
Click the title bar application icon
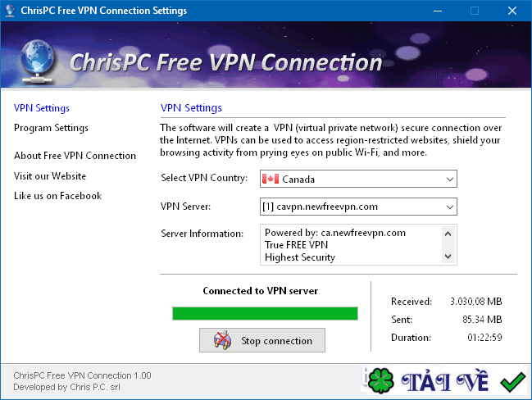(10, 11)
